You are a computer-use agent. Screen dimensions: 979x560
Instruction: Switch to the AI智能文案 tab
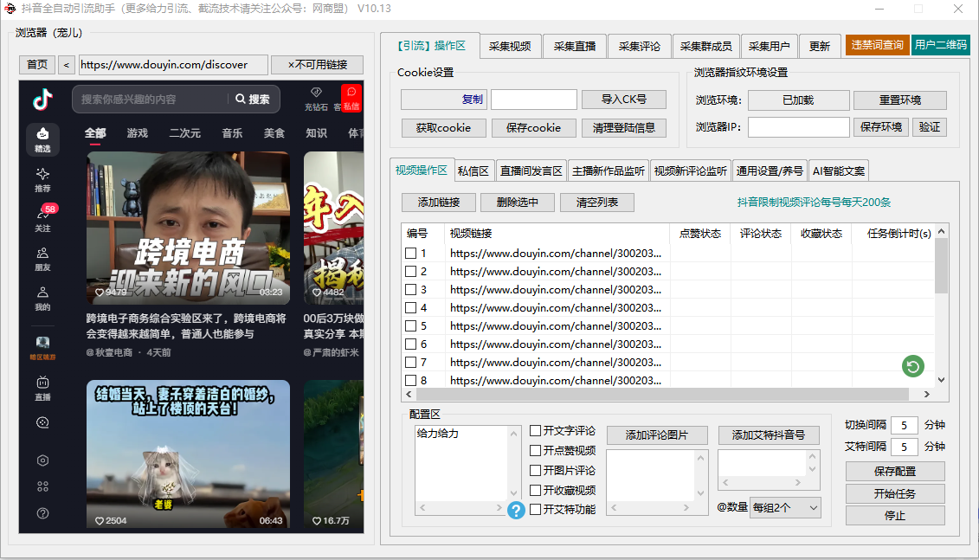coord(839,171)
